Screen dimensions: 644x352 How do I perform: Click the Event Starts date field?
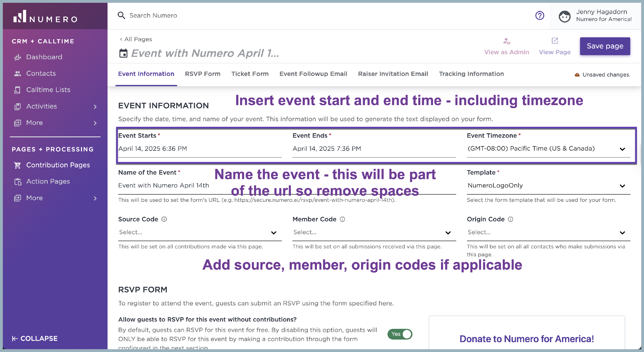pos(200,149)
